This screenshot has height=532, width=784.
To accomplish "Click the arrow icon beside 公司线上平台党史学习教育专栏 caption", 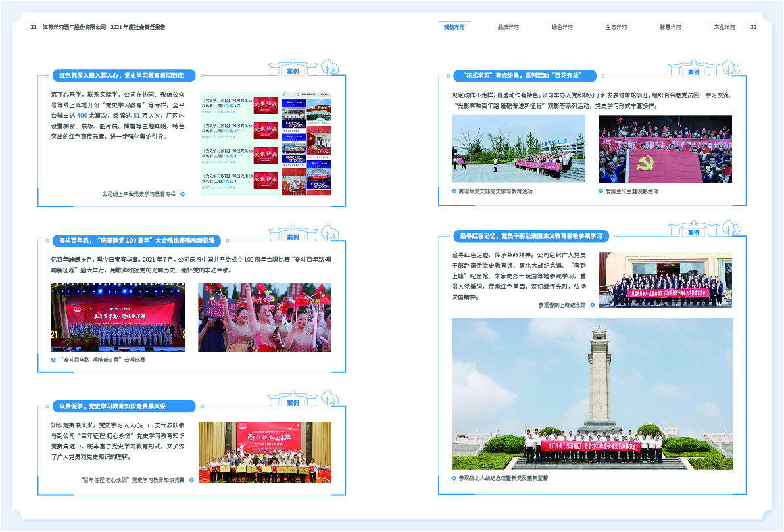I will pyautogui.click(x=183, y=194).
